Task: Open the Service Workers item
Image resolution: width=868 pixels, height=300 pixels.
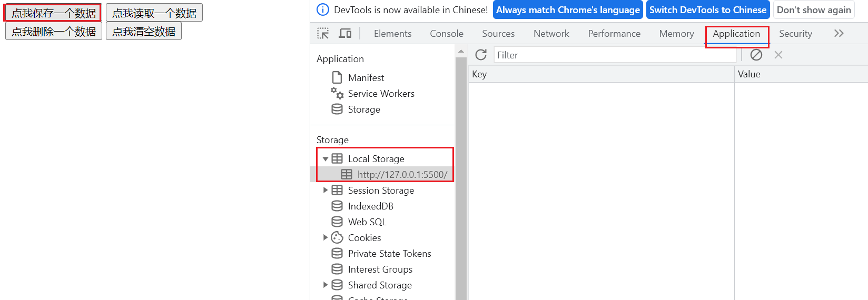Action: point(381,94)
